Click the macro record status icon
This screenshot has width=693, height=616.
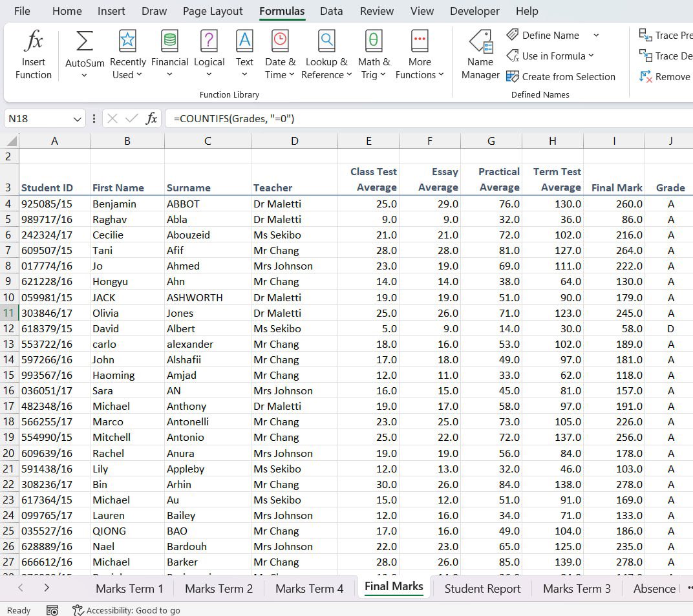tap(52, 610)
